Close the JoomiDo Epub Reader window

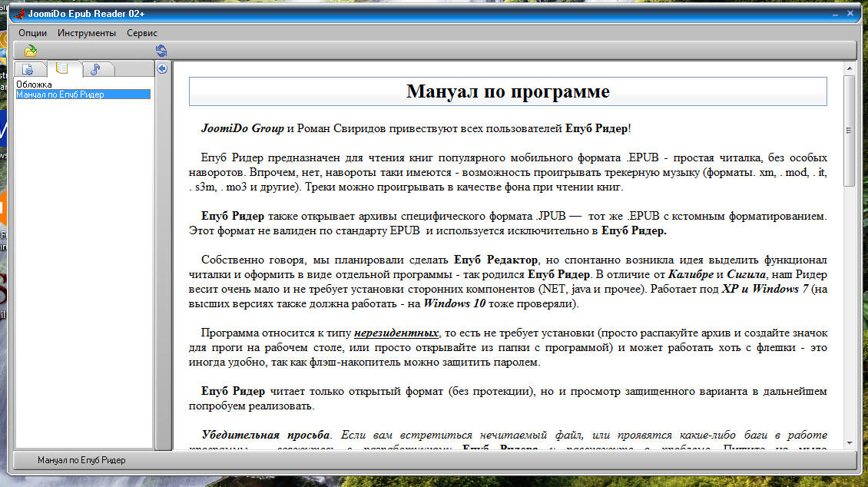tap(850, 14)
